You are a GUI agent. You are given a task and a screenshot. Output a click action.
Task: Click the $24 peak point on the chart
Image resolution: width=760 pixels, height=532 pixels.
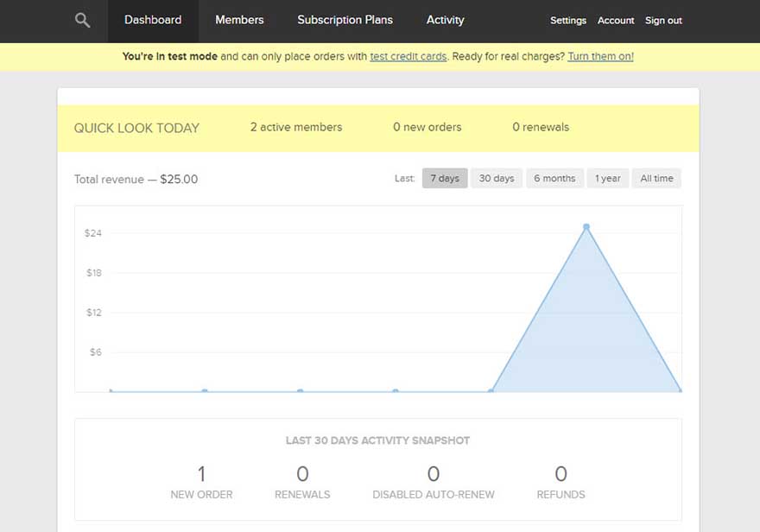[586, 225]
